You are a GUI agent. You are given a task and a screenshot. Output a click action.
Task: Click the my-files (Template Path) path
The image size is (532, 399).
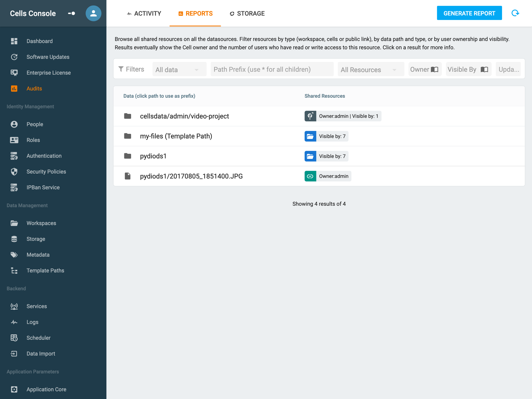[176, 136]
